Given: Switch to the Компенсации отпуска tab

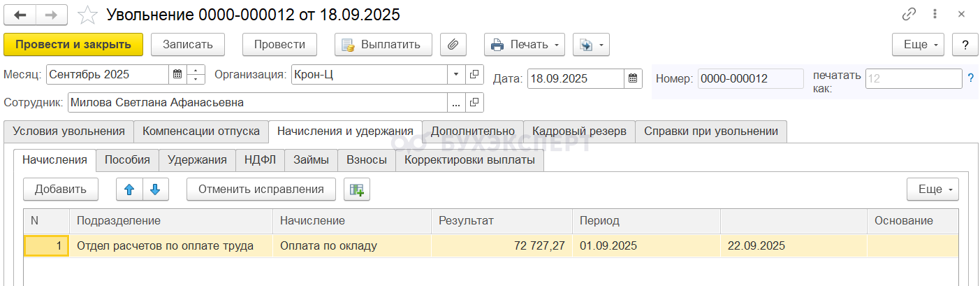Looking at the screenshot, I should click(x=201, y=131).
